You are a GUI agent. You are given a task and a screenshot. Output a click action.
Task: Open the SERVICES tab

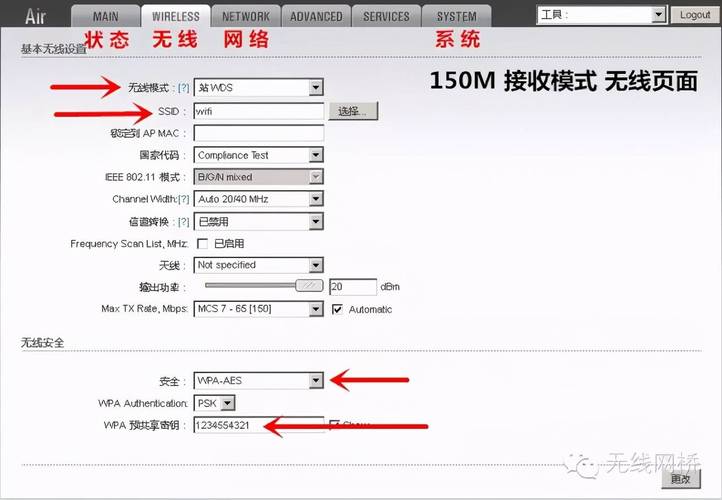(386, 17)
